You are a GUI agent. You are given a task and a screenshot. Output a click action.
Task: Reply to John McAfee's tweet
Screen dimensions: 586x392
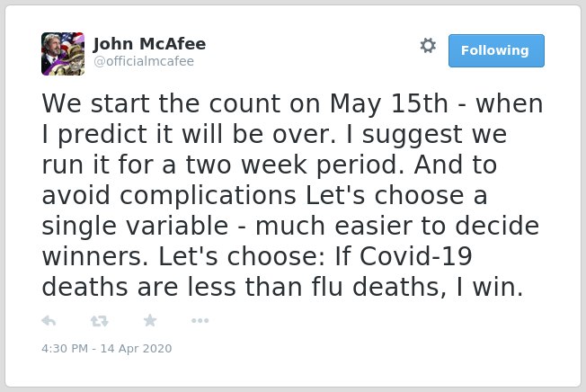[49, 321]
